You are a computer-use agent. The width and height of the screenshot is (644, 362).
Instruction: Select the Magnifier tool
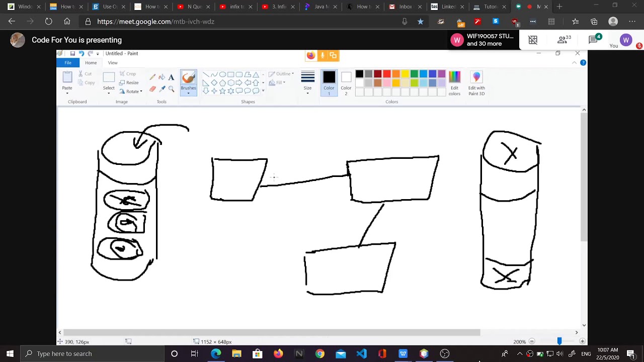coord(171,88)
